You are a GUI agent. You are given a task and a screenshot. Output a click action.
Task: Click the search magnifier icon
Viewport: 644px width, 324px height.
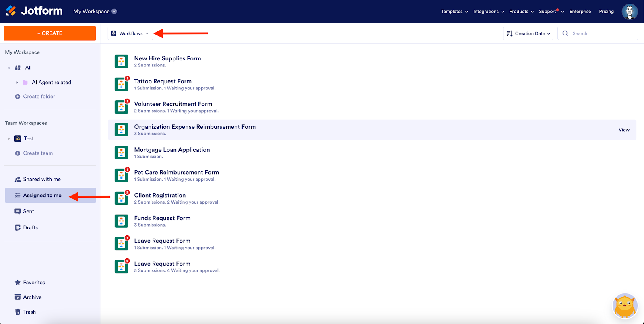565,33
